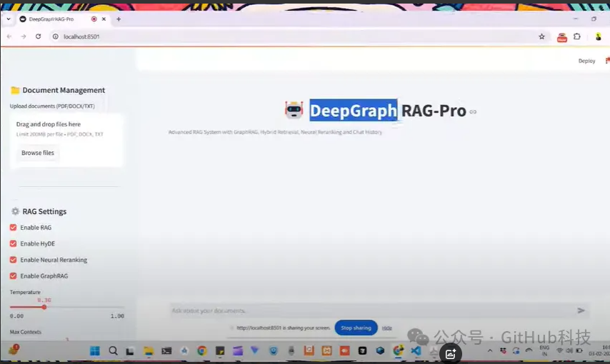Open the ENG IN language switcher
This screenshot has height=364, width=610.
tap(544, 350)
